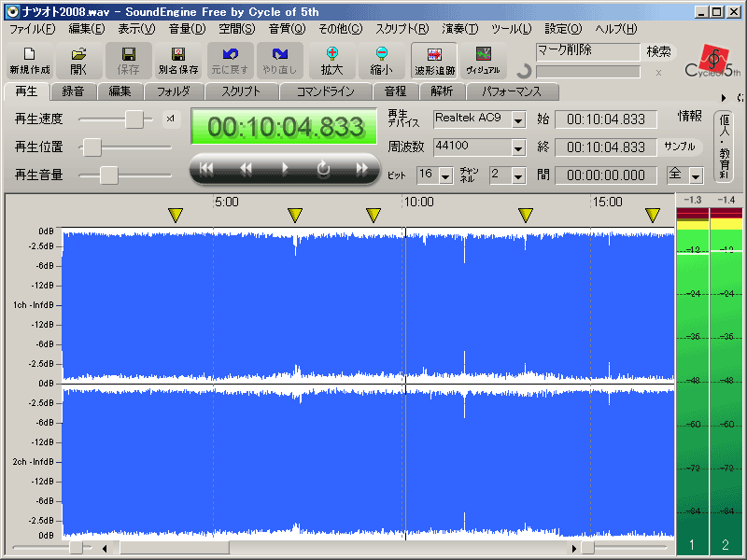The image size is (747, 560).
Task: Open the ツール(L) menu
Action: [x=511, y=29]
